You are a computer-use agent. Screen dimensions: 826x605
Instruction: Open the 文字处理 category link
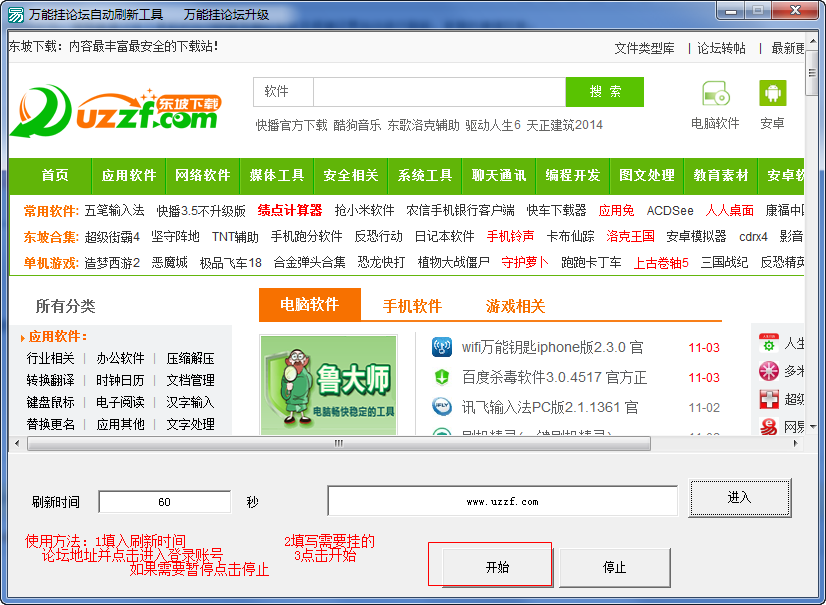point(190,424)
